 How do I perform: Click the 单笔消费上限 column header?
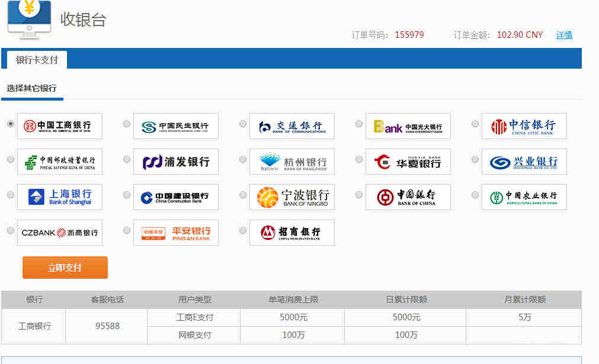(293, 299)
